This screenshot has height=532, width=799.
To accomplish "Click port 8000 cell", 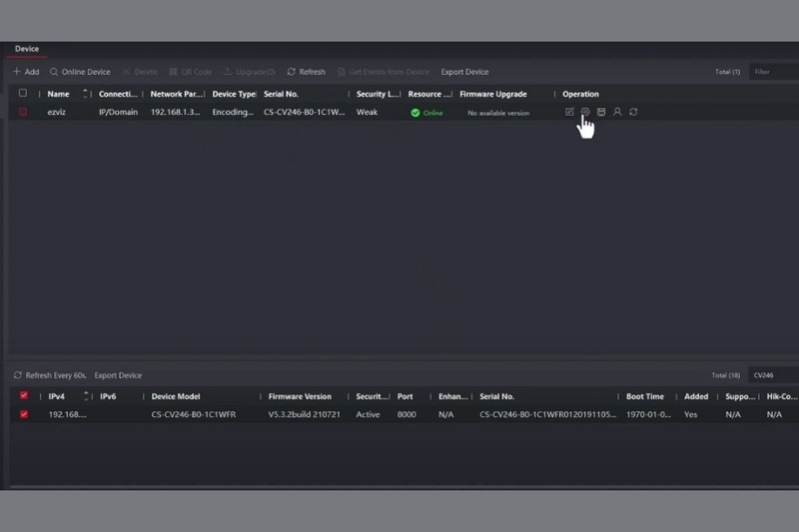I will [x=406, y=414].
